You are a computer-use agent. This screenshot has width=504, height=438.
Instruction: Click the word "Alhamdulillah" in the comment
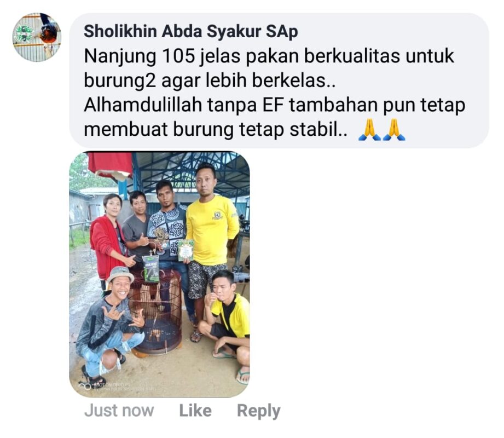click(x=143, y=105)
